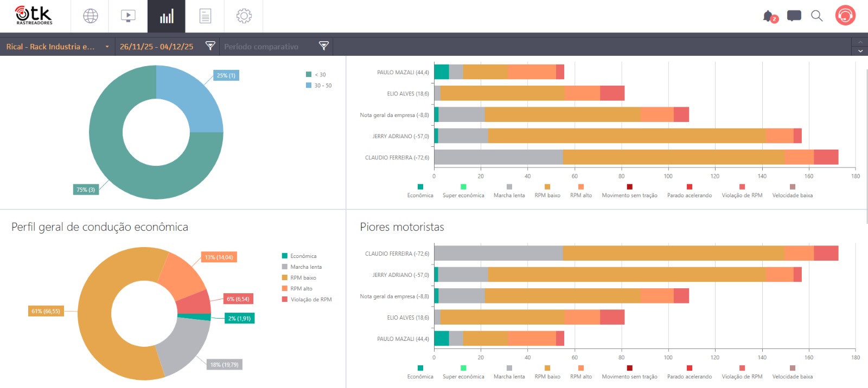868x388 pixels.
Task: Click the OTK Rastreadores logo
Action: (x=34, y=16)
